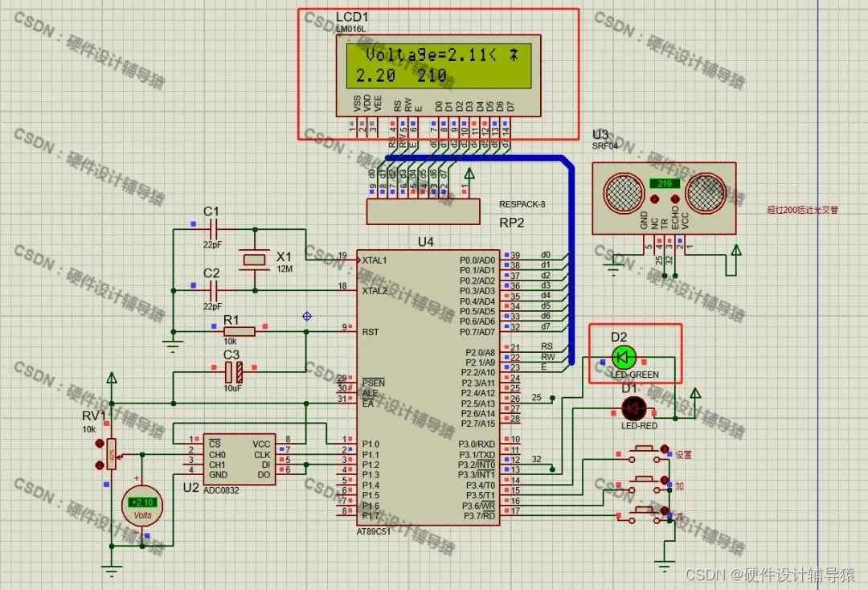The width and height of the screenshot is (868, 590).
Task: Click the RP2 reference label
Action: [511, 223]
